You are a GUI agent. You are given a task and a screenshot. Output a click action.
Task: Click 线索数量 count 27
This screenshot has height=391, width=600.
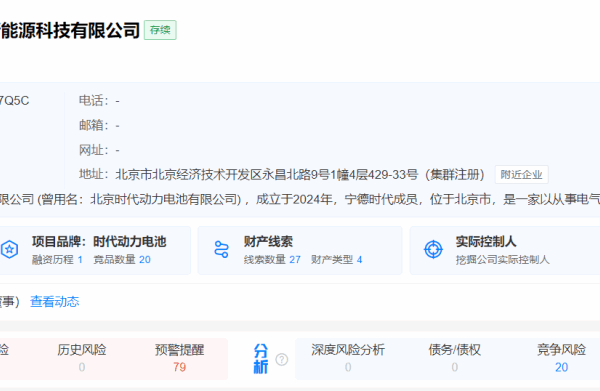[295, 260]
